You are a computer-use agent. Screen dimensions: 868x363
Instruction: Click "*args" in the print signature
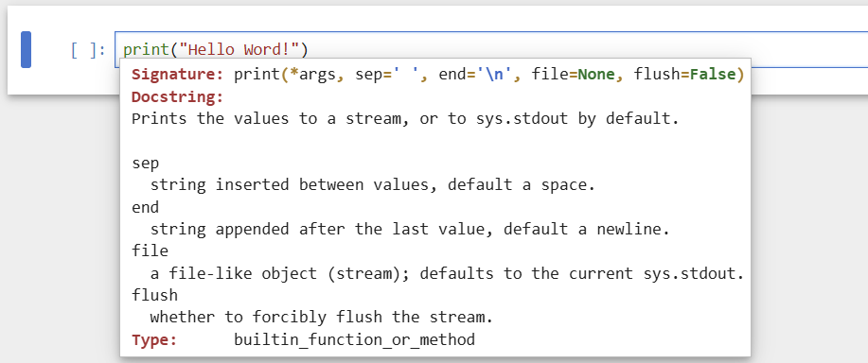(312, 75)
